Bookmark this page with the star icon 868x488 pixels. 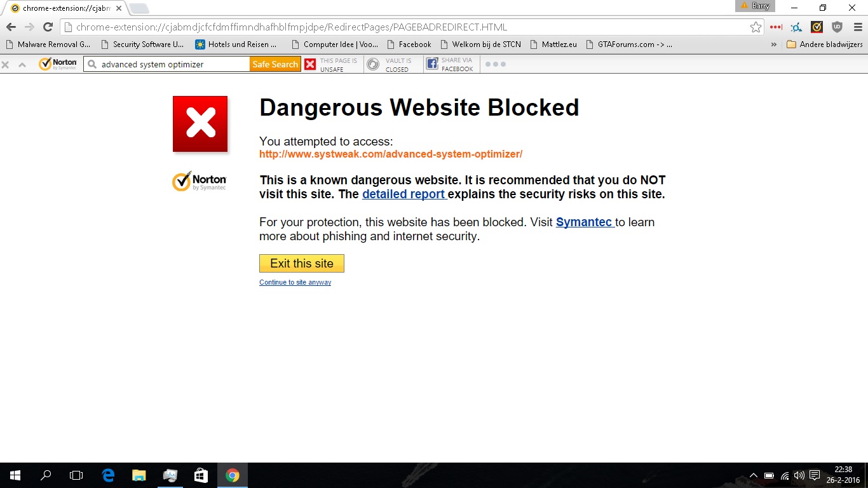(756, 27)
